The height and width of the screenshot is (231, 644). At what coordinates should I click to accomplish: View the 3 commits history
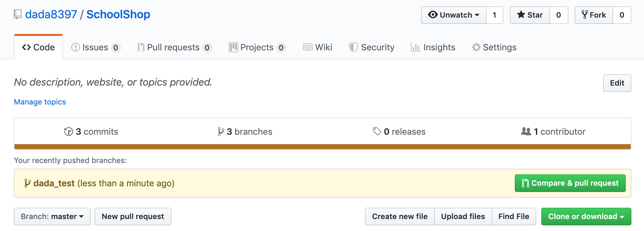(x=91, y=132)
